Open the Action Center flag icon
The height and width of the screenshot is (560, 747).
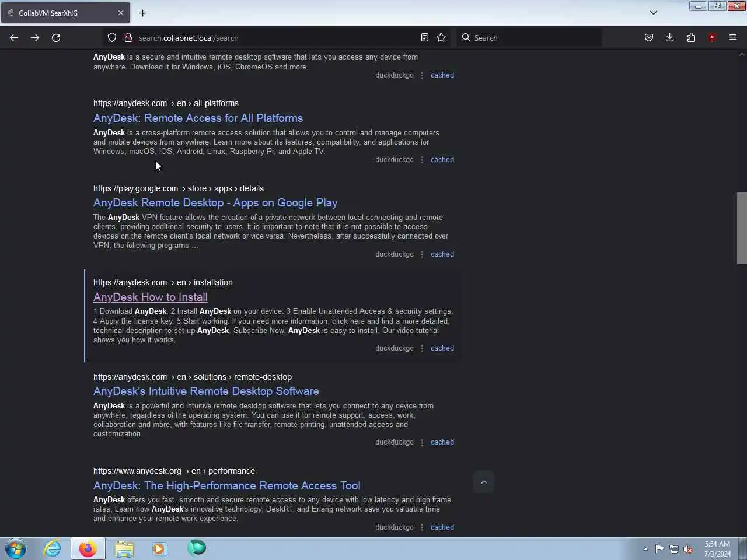pos(659,549)
